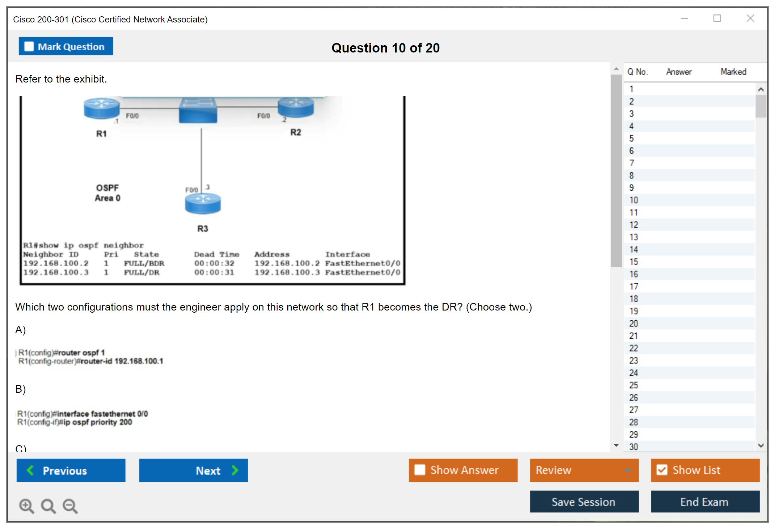Go back to Previous question
778x532 pixels.
pos(71,470)
